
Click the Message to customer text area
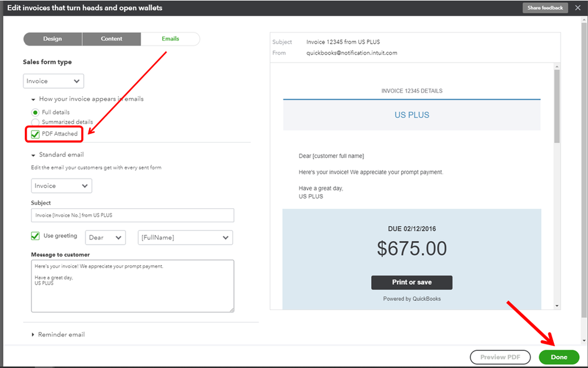[x=132, y=286]
